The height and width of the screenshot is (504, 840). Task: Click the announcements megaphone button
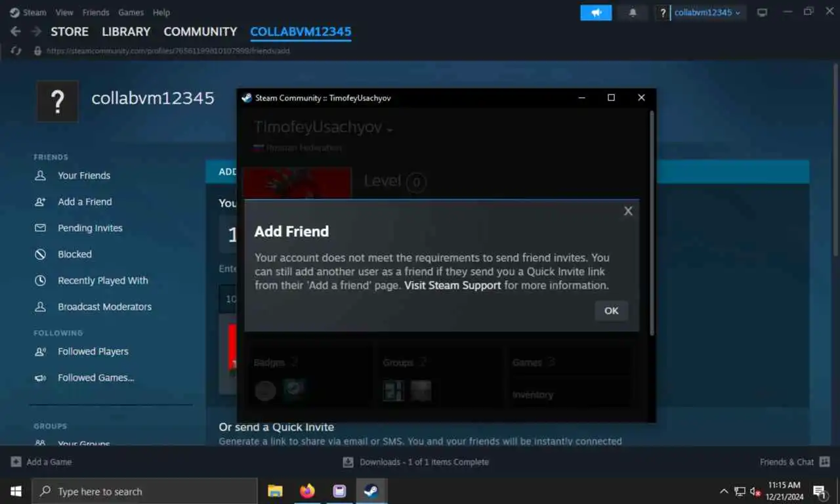(596, 12)
